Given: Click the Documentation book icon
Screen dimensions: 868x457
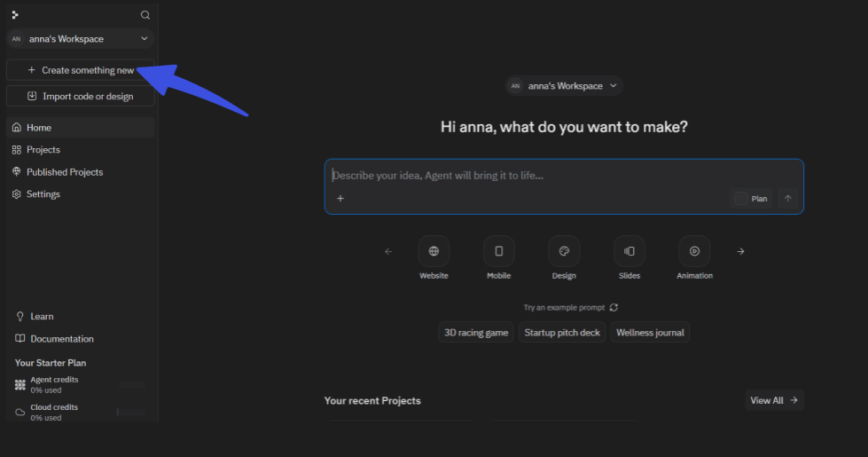Looking at the screenshot, I should click(x=20, y=338).
